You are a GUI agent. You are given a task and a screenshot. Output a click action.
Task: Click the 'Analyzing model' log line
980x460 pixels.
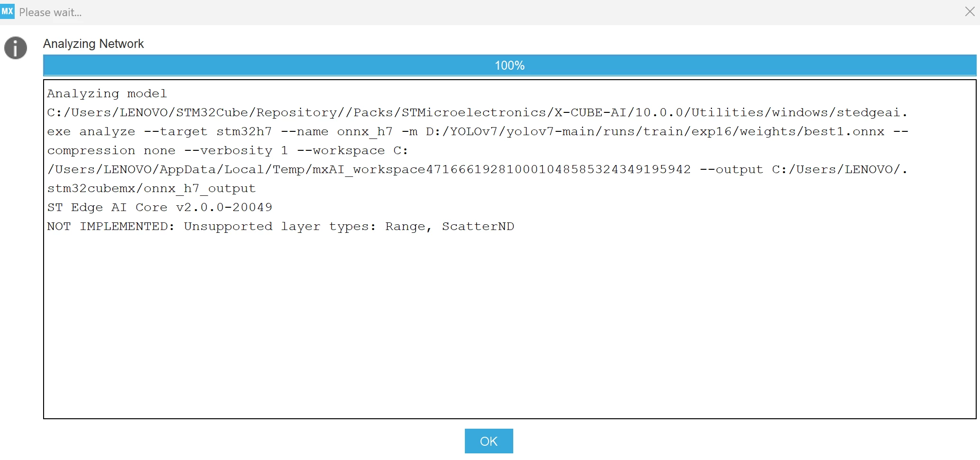107,93
